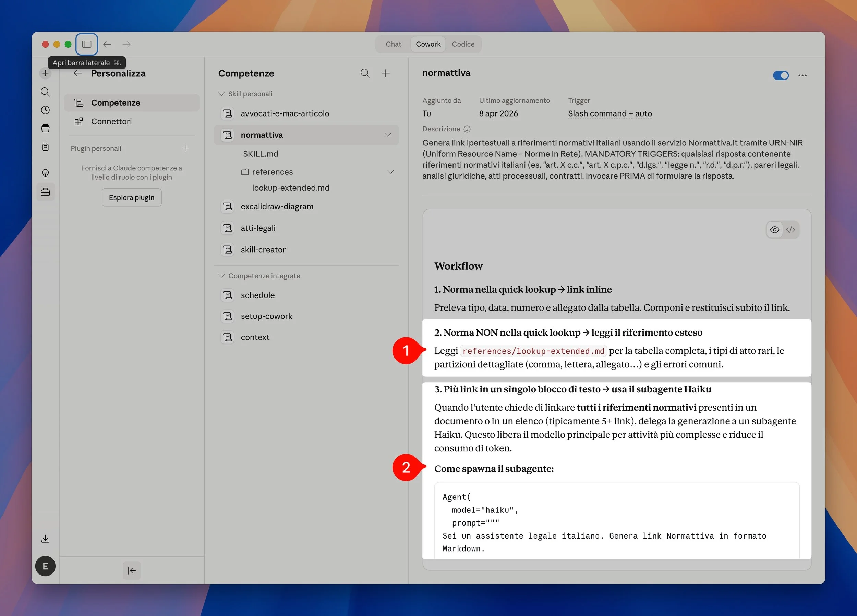
Task: Add a new skill with plus icon
Action: click(x=385, y=73)
